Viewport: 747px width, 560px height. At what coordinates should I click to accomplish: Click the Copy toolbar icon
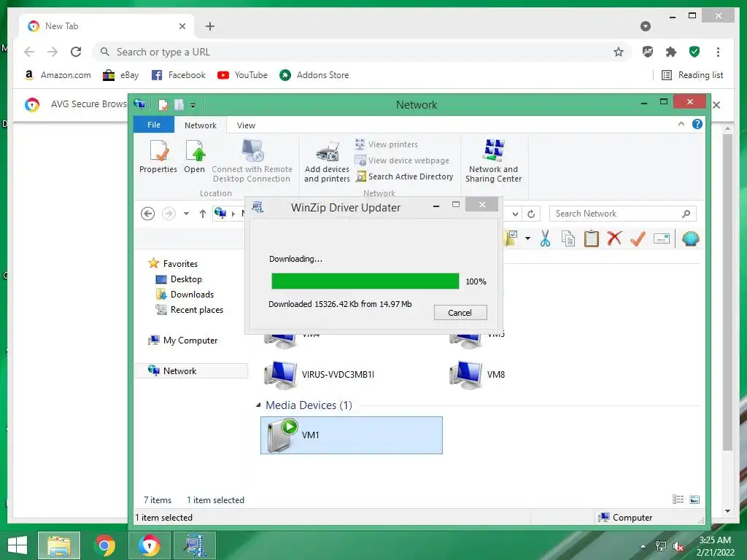click(x=568, y=238)
